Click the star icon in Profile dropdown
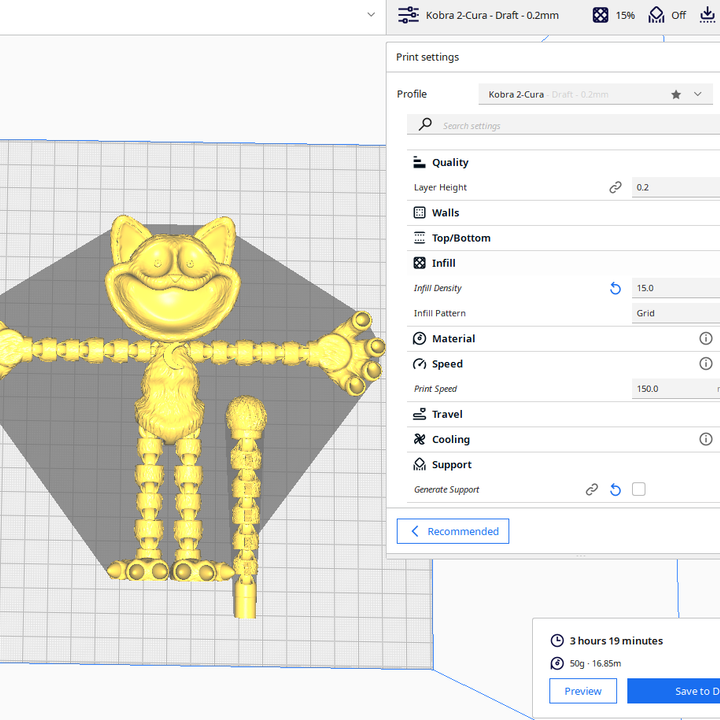This screenshot has height=720, width=720. pyautogui.click(x=676, y=95)
